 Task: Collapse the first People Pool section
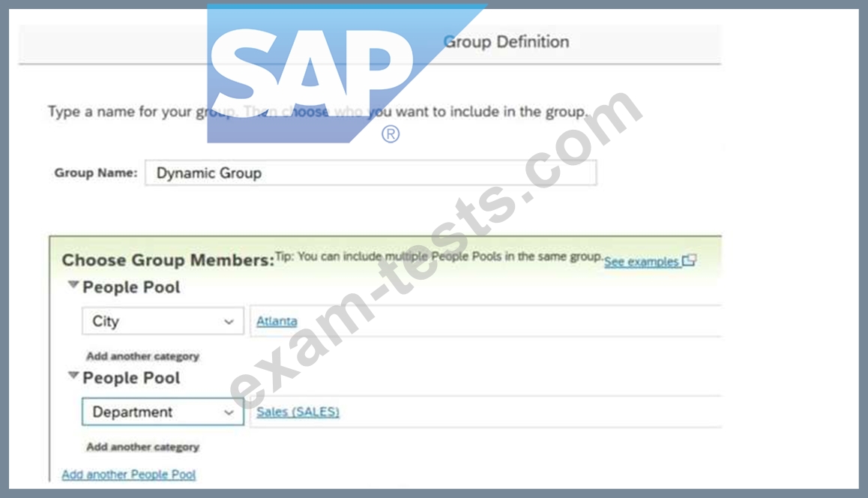(73, 285)
